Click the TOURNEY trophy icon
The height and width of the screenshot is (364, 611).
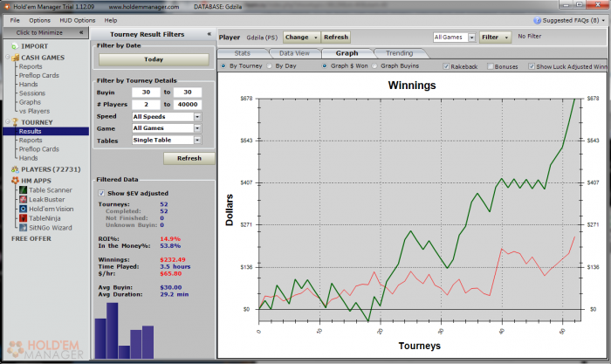pos(15,122)
